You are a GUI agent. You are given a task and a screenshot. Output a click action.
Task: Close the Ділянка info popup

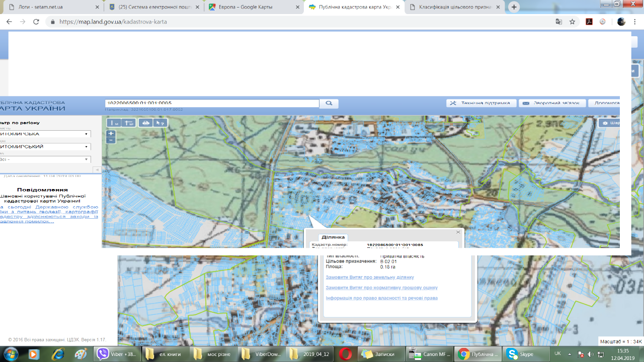coord(458,232)
